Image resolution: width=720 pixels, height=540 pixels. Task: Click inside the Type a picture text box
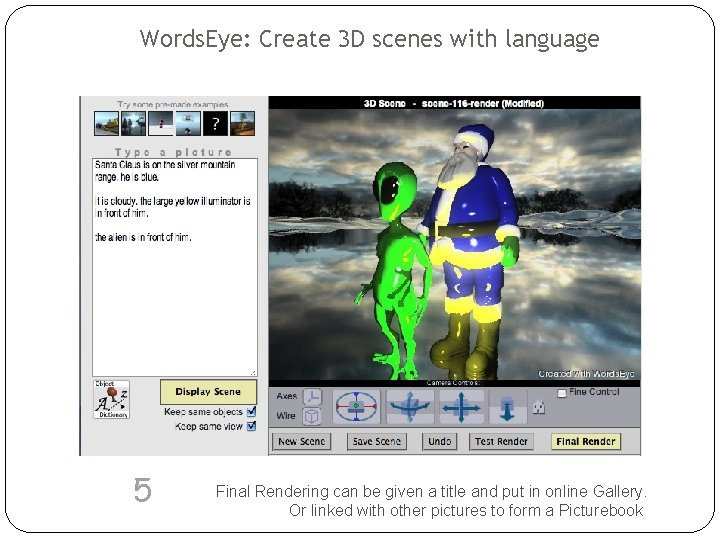click(x=175, y=267)
